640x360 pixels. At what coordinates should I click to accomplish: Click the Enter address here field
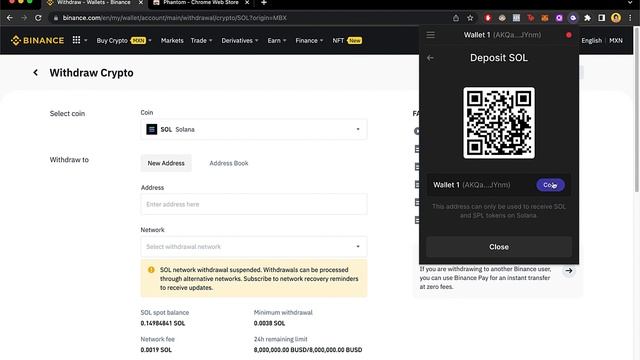254,204
